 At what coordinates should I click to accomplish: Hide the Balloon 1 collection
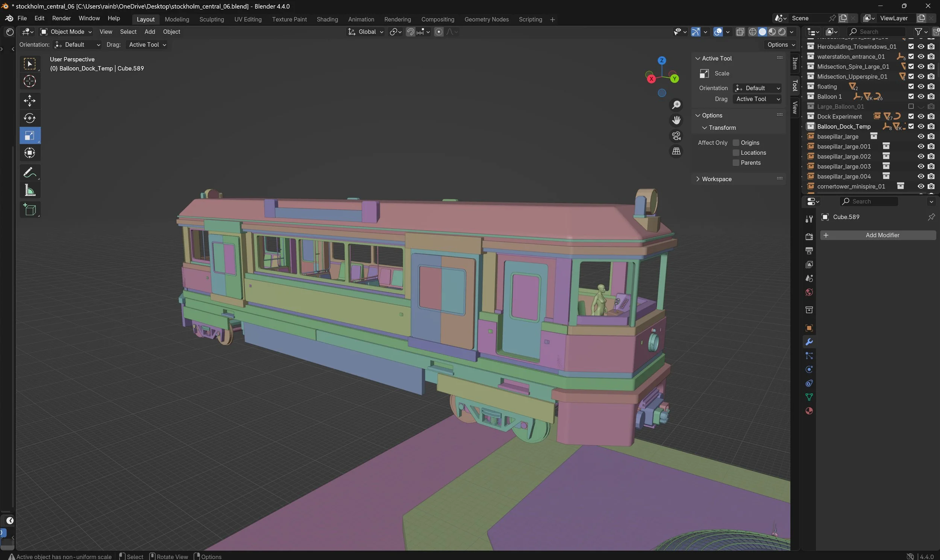[x=921, y=96]
